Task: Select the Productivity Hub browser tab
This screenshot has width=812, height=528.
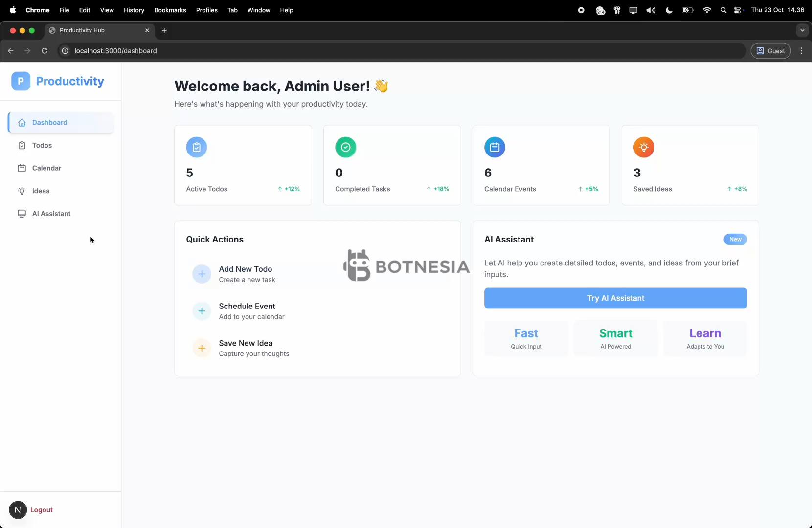Action: pyautogui.click(x=99, y=30)
